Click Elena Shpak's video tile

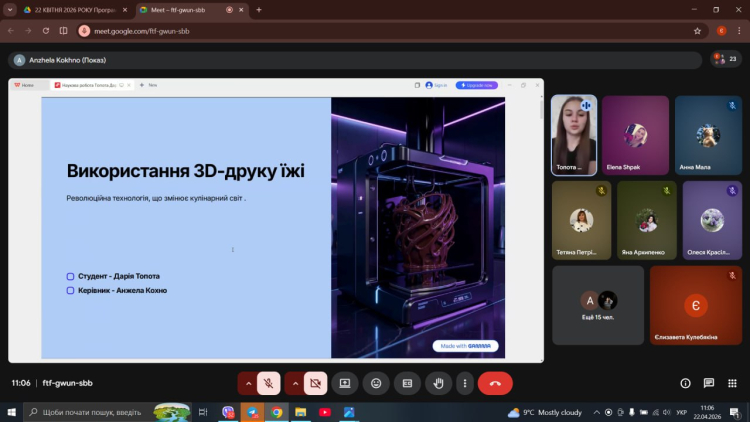click(636, 135)
